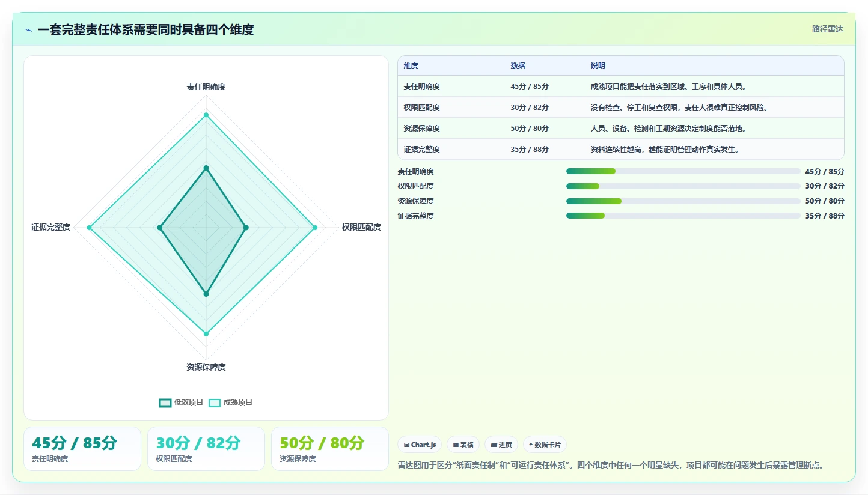
Task: Toggle the 低效项目 legend series
Action: tap(181, 402)
